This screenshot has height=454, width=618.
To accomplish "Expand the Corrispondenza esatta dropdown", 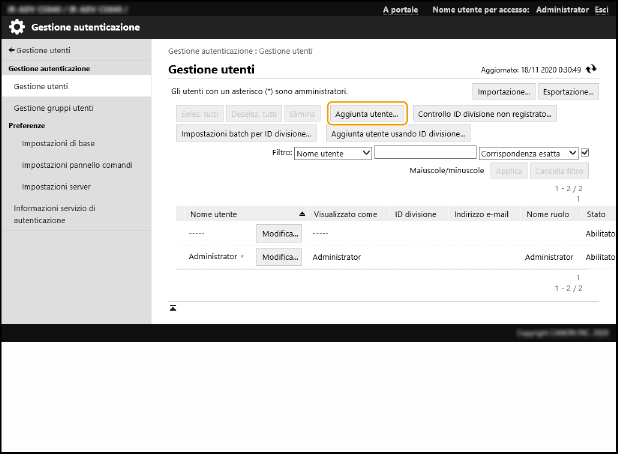I will tap(528, 153).
